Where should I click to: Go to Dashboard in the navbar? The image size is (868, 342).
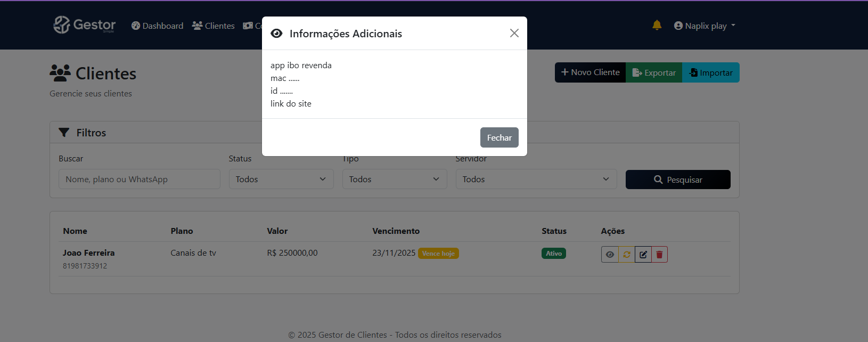157,26
